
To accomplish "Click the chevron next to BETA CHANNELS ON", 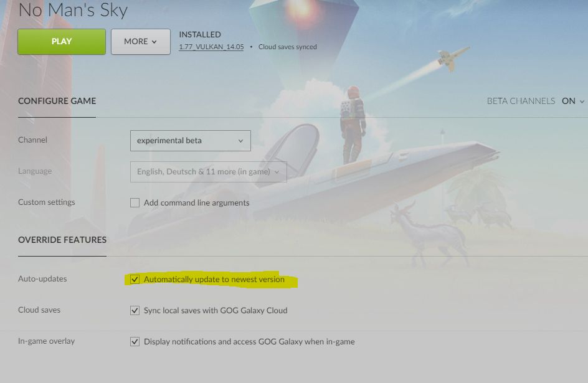I will coord(582,102).
